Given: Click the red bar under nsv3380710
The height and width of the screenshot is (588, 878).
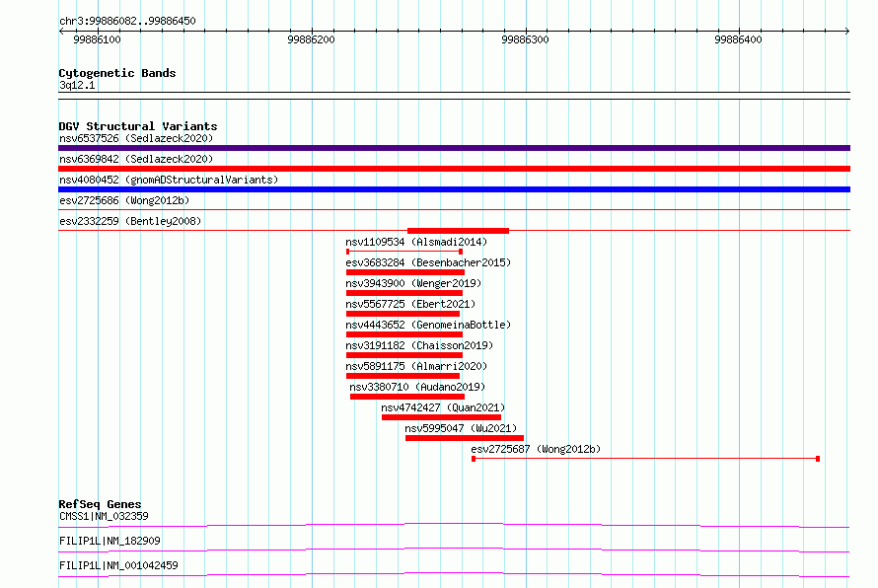Looking at the screenshot, I should click(407, 397).
